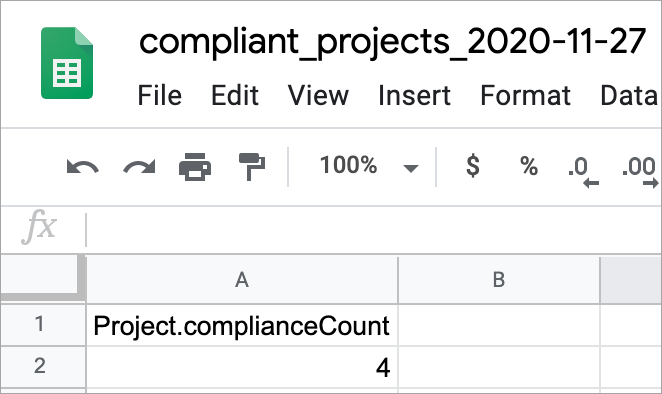Apply percent format with the % icon
662x394 pixels.
pyautogui.click(x=529, y=165)
